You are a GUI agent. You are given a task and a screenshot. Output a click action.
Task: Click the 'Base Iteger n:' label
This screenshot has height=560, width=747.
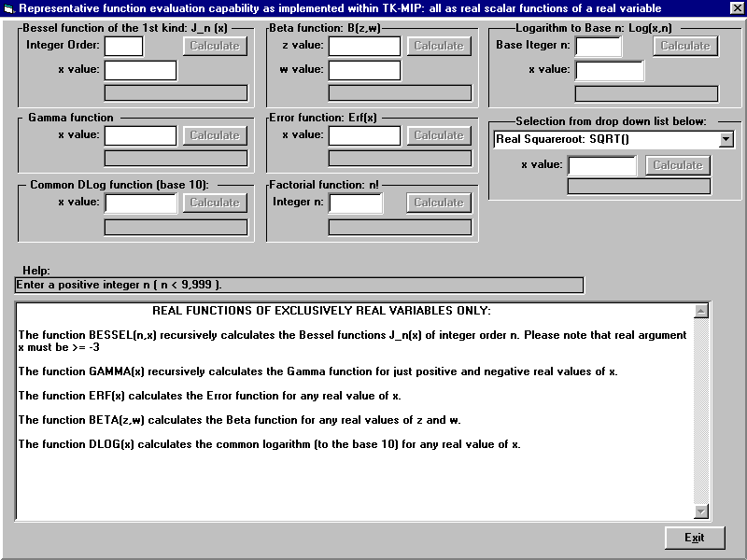point(533,45)
